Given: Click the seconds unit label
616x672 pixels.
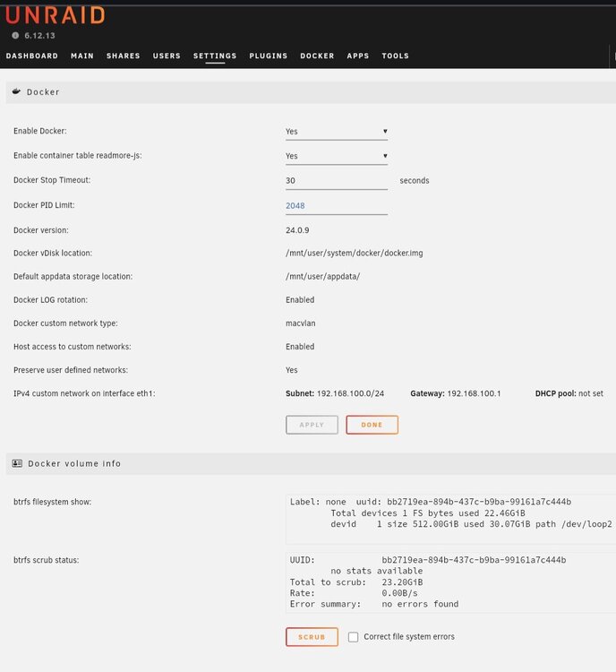Looking at the screenshot, I should point(415,180).
